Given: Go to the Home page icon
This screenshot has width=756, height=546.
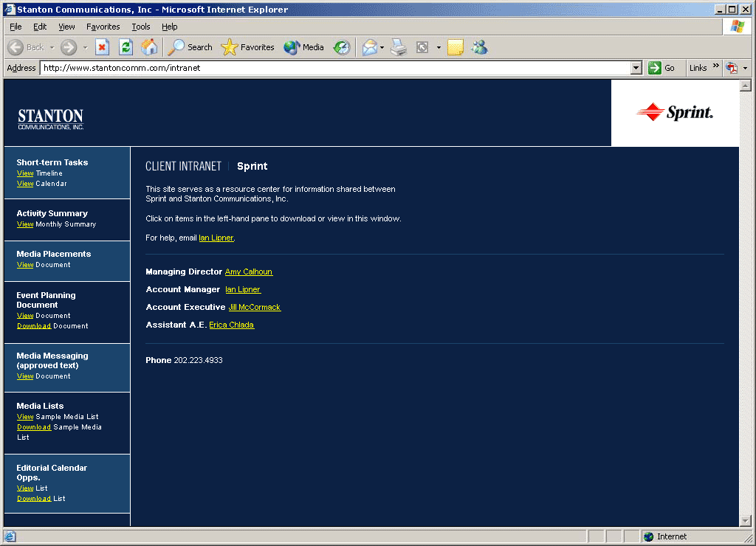Looking at the screenshot, I should (x=149, y=47).
